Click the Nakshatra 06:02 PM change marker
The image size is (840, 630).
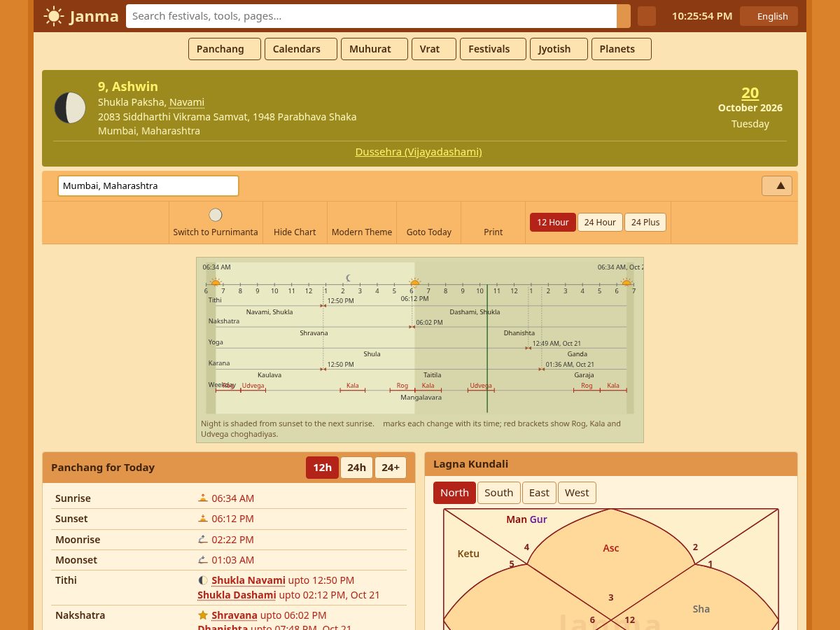(x=412, y=327)
